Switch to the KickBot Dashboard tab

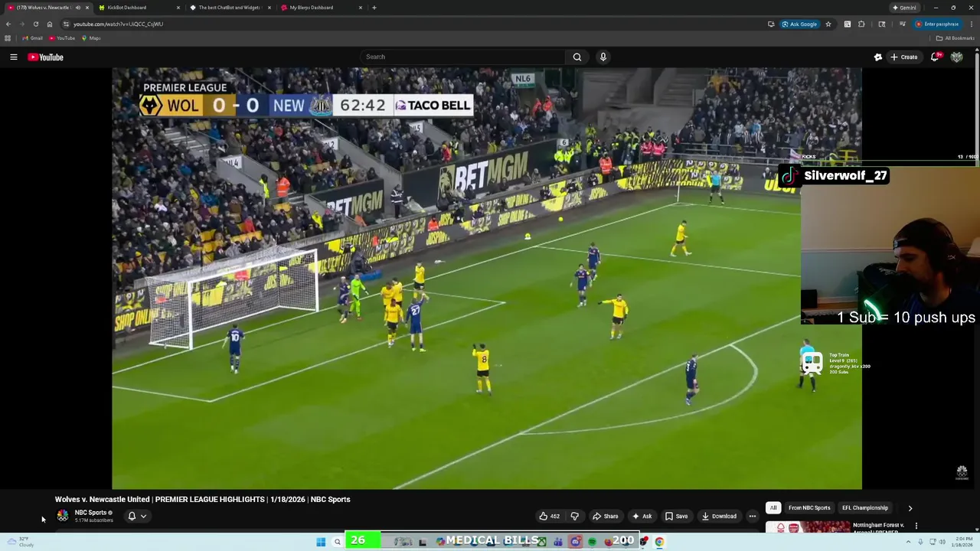pyautogui.click(x=138, y=8)
